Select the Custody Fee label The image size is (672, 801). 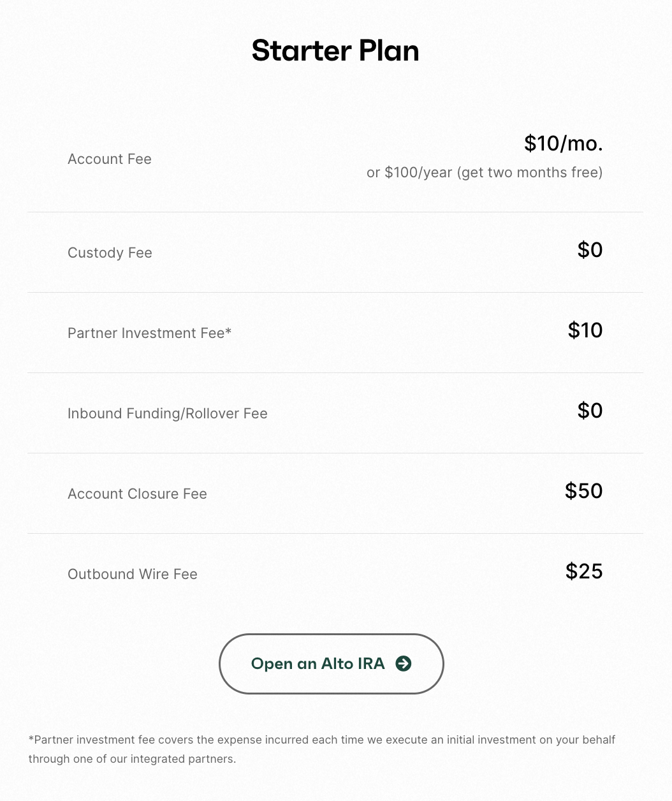click(110, 253)
